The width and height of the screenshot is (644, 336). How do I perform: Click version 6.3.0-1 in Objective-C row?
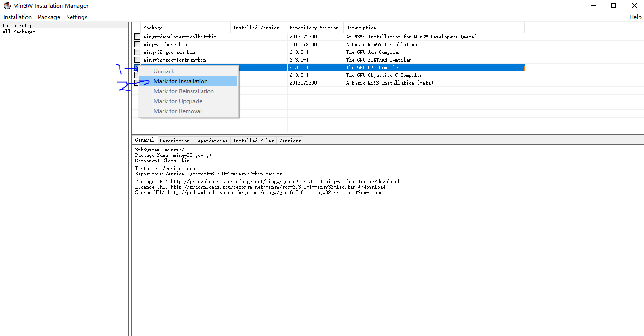pyautogui.click(x=299, y=75)
